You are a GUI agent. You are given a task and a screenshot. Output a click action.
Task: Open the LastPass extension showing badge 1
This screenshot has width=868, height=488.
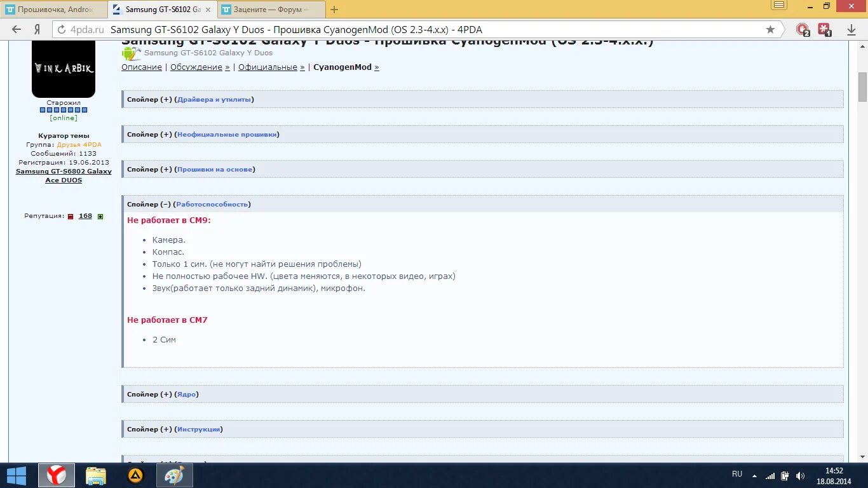tap(824, 29)
